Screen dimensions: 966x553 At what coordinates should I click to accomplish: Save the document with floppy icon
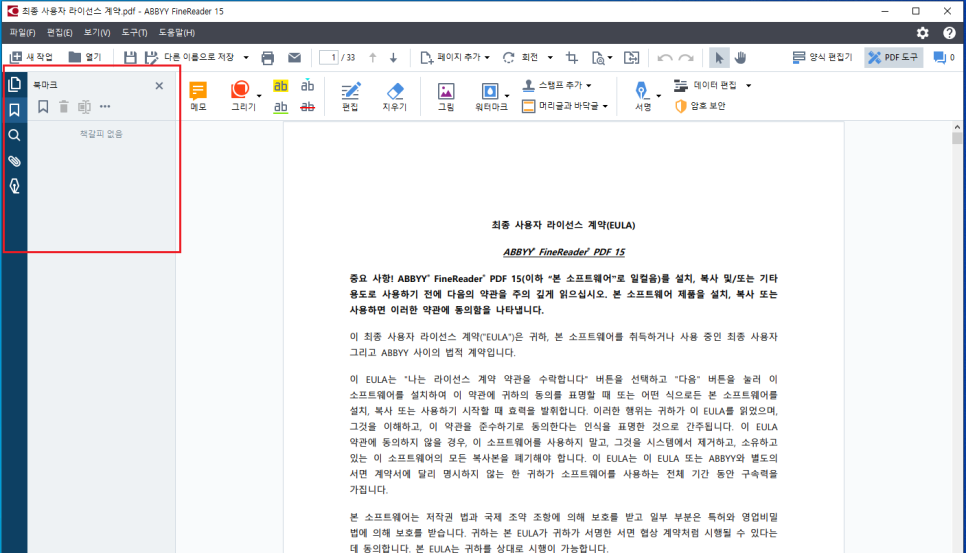click(130, 57)
